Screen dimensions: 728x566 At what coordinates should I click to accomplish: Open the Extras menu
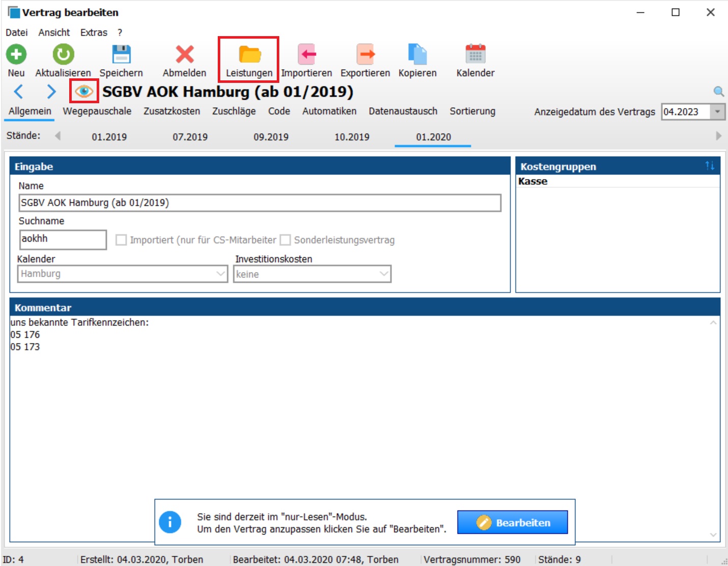click(94, 33)
